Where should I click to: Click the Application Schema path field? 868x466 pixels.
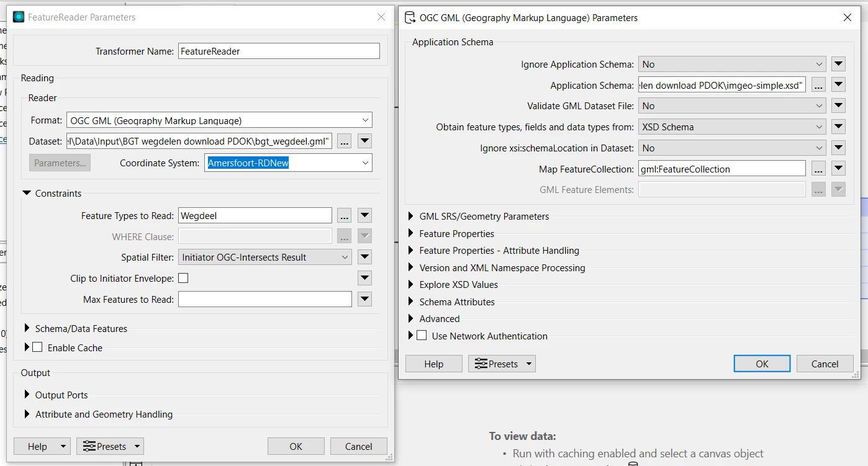coord(721,86)
